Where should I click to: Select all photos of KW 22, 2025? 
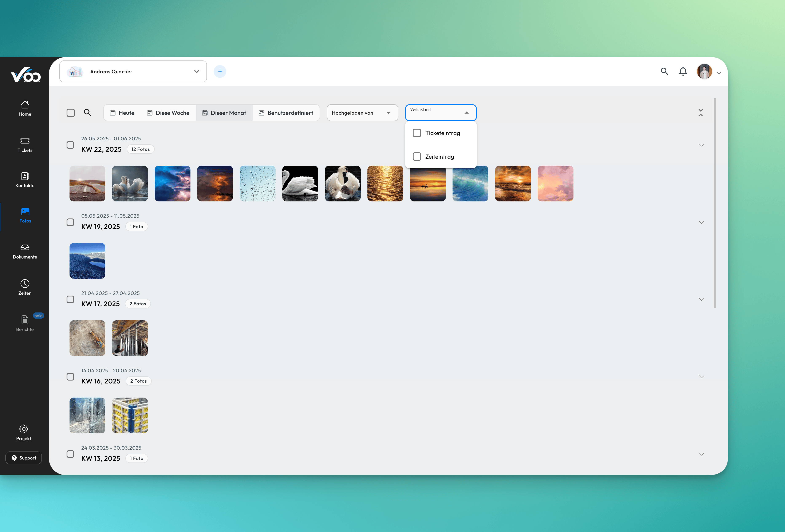[70, 145]
